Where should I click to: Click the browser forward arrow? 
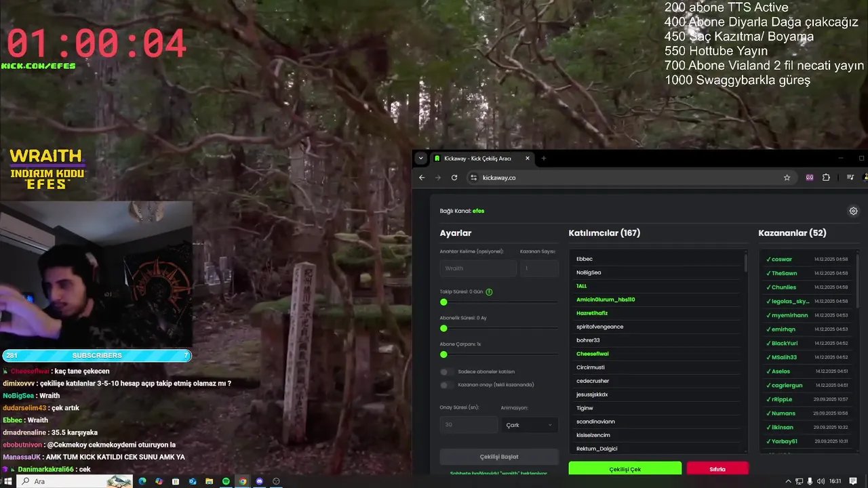pos(438,178)
